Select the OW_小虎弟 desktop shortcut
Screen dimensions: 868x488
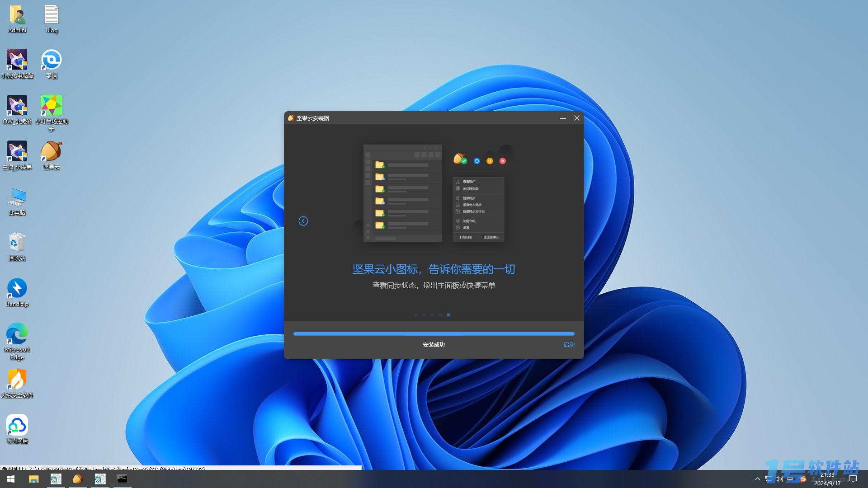tap(17, 110)
